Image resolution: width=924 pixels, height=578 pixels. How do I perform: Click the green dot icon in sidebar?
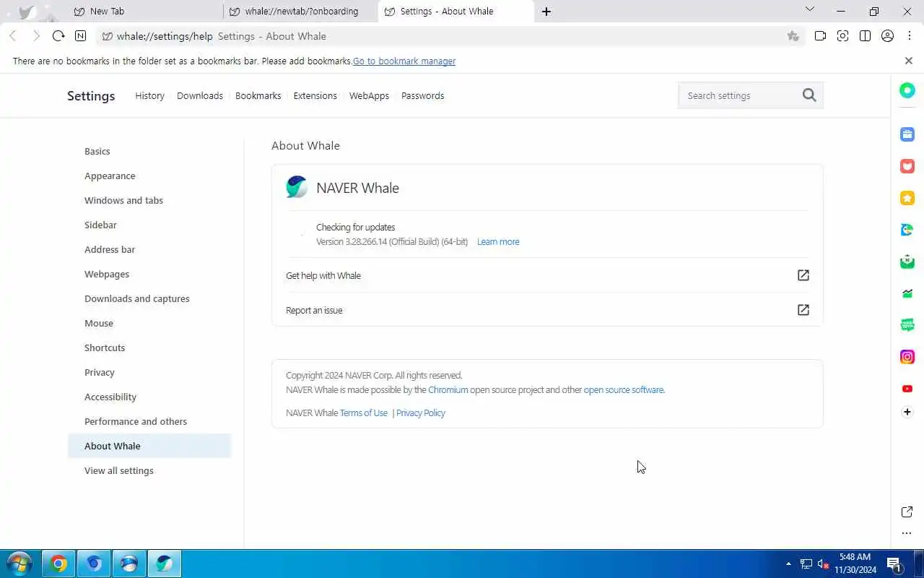coord(907,90)
